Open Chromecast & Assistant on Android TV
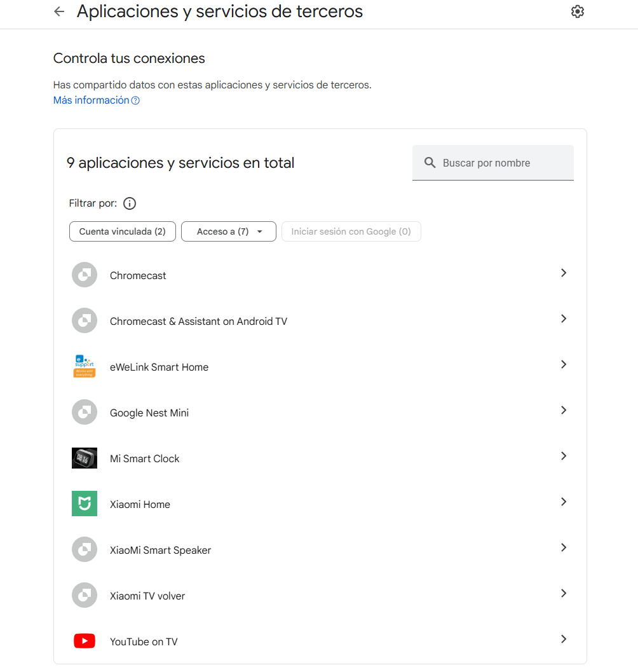Screen dimensions: 638x672 pos(320,321)
